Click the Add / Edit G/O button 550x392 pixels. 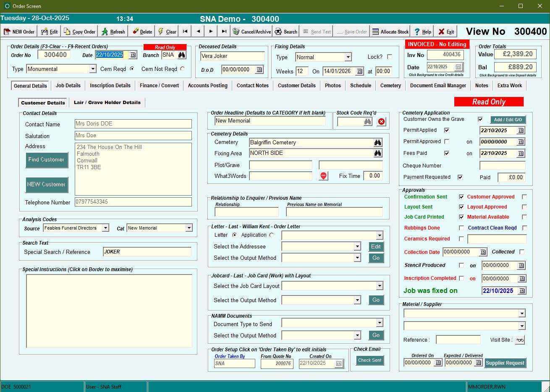(508, 120)
